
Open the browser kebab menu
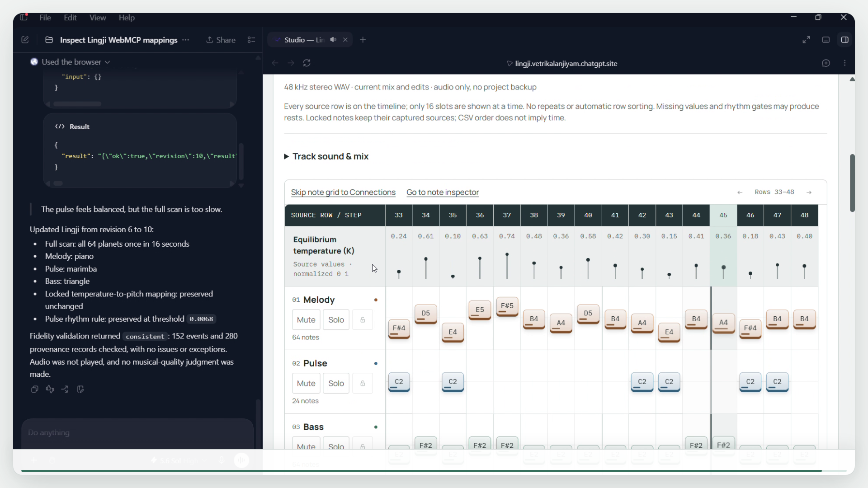coord(844,63)
